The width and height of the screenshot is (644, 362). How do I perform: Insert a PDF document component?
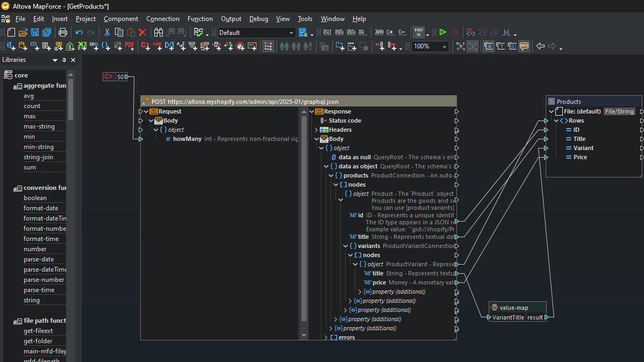(x=130, y=46)
